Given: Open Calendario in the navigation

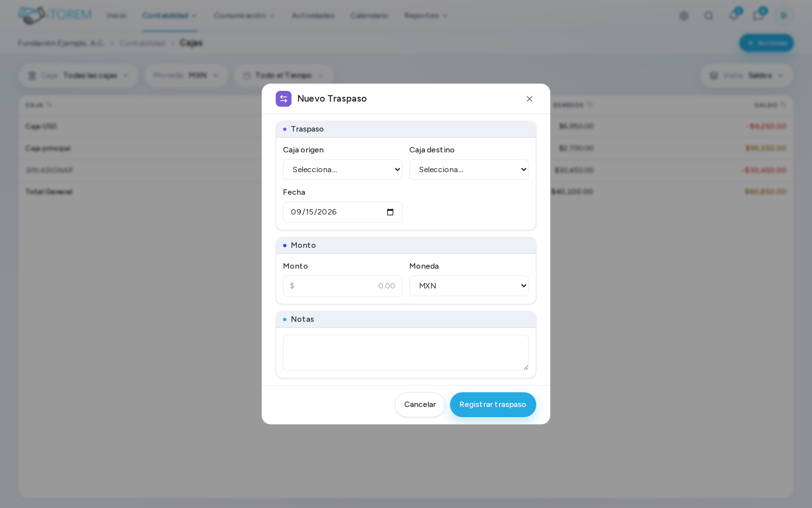Looking at the screenshot, I should (369, 16).
